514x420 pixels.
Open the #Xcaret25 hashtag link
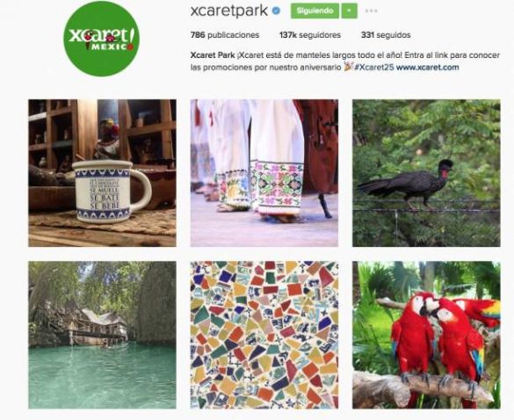374,67
